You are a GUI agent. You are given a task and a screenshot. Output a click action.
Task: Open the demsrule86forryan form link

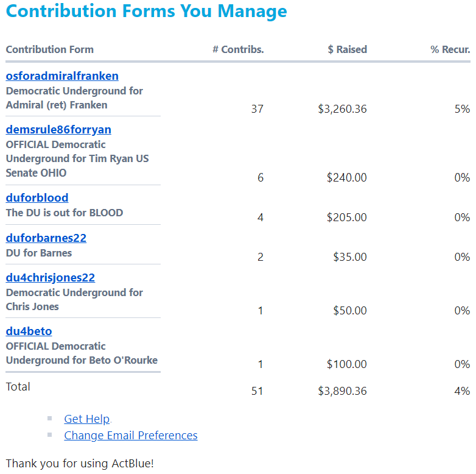point(58,130)
